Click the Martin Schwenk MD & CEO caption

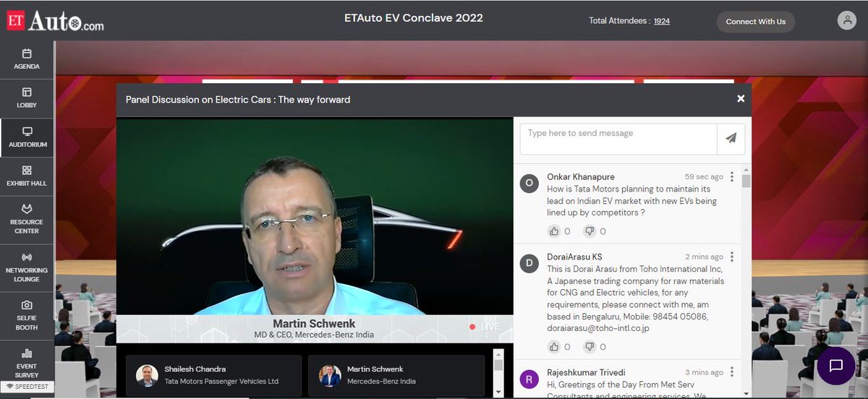point(315,335)
